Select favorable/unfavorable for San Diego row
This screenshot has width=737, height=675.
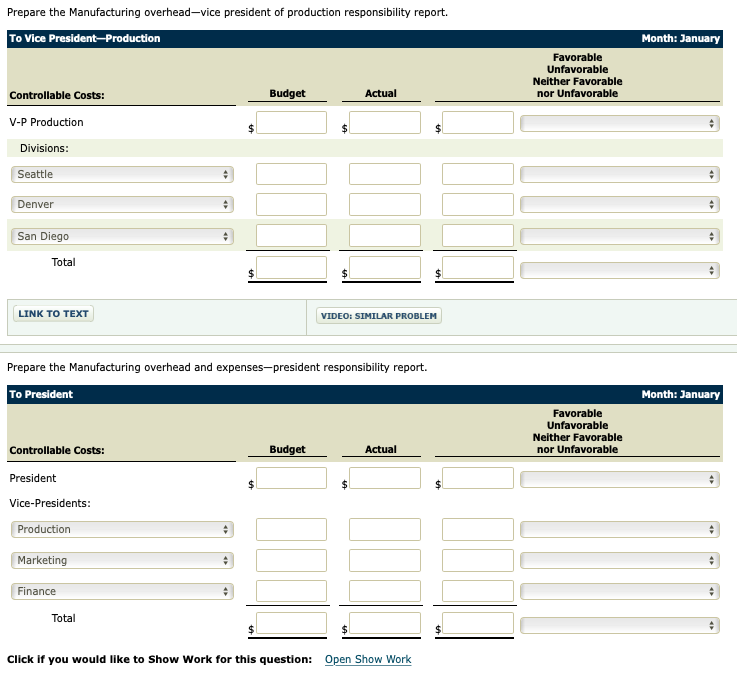point(619,236)
